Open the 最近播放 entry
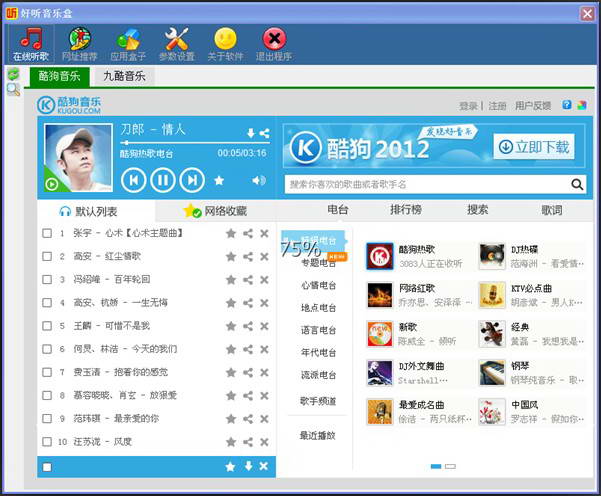This screenshot has width=601, height=496. [x=318, y=435]
